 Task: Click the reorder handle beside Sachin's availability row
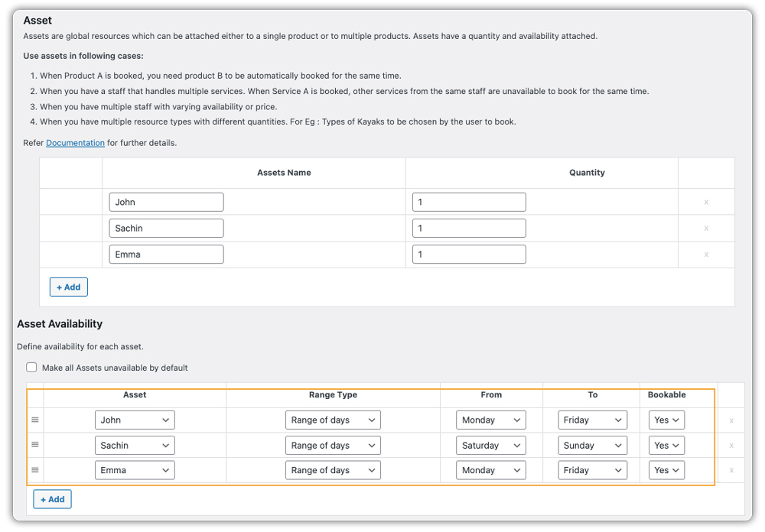click(34, 445)
